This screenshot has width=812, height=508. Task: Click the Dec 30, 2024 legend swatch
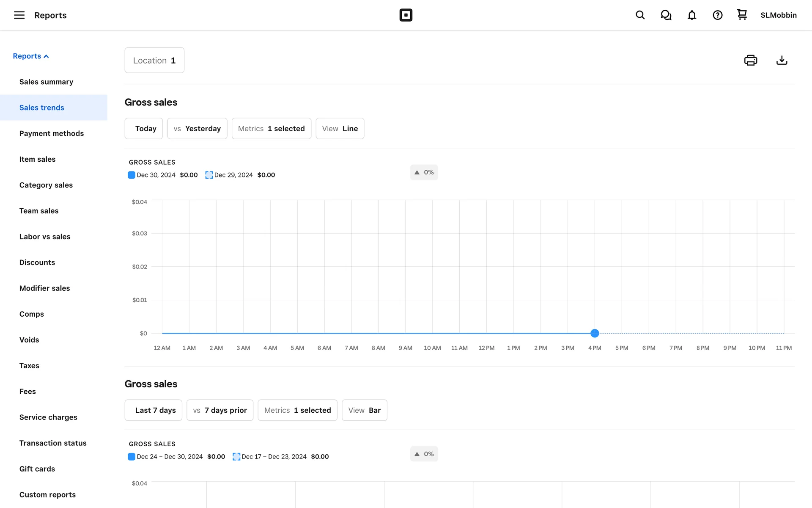(x=132, y=175)
